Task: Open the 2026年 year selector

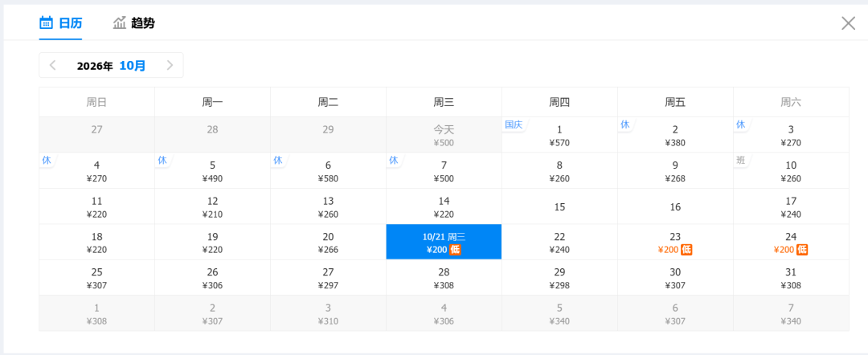Action: [x=95, y=66]
